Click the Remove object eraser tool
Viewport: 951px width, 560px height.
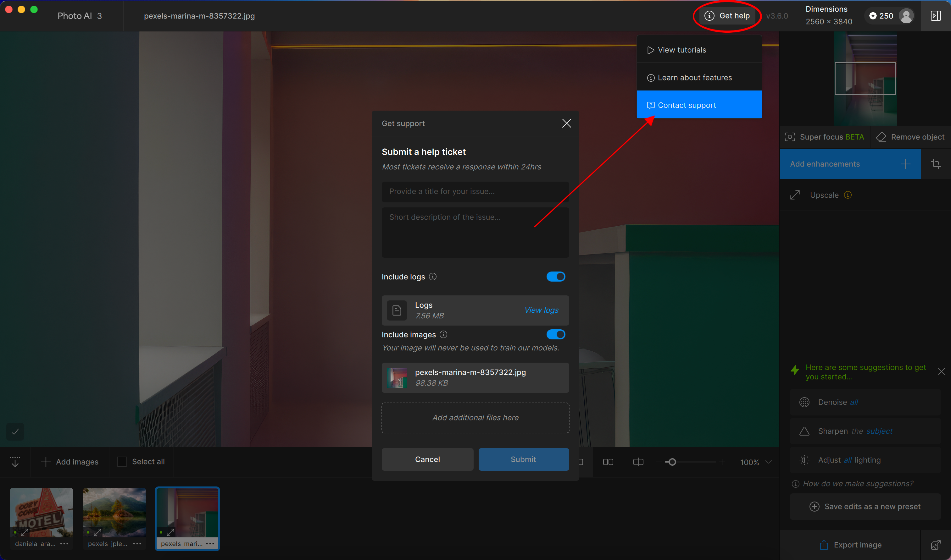(x=910, y=137)
